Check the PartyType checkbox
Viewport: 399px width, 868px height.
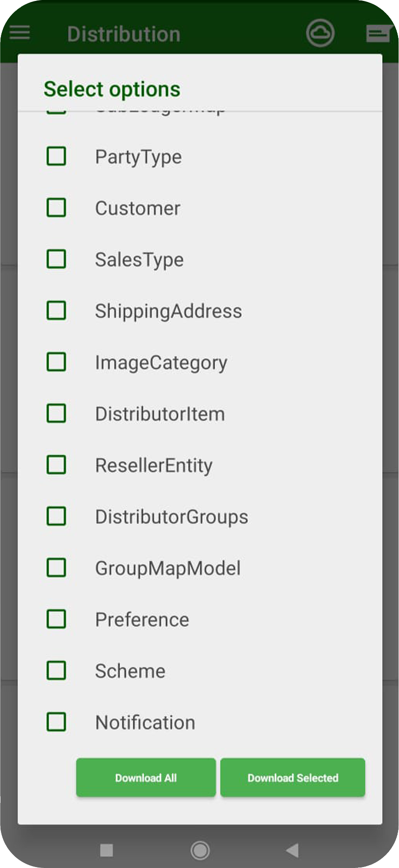tap(56, 156)
